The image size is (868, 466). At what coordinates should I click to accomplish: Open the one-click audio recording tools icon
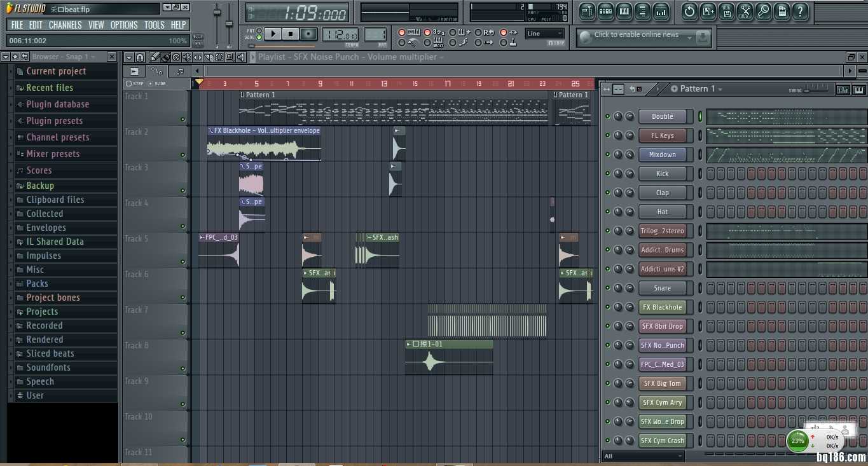745,11
